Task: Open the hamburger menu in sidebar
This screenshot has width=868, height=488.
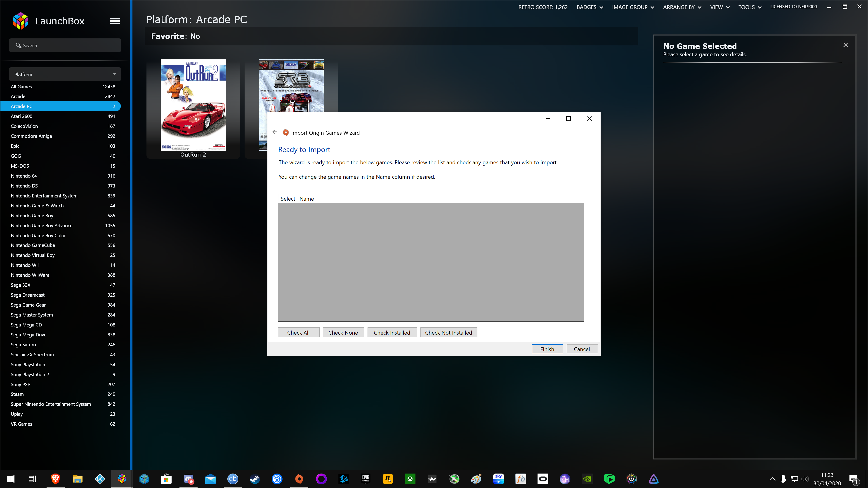Action: point(115,21)
